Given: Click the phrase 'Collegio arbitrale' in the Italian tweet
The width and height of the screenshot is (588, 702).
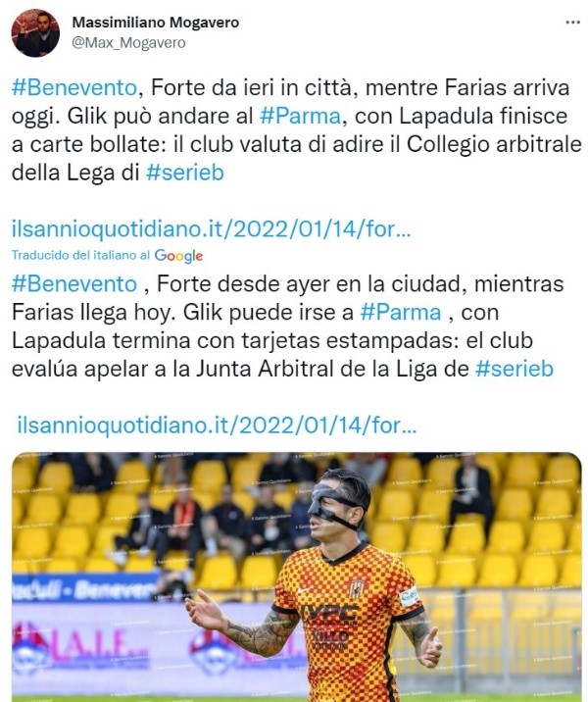Looking at the screenshot, I should pos(494,144).
